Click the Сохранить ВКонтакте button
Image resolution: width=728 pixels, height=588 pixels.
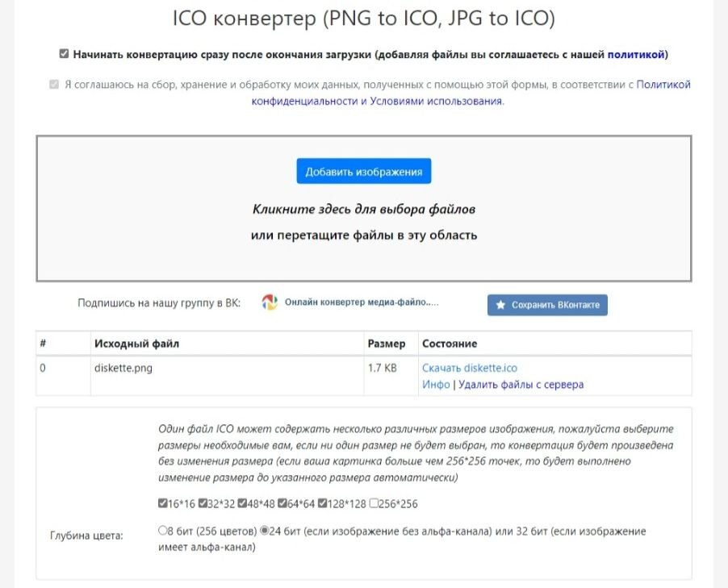coord(547,305)
